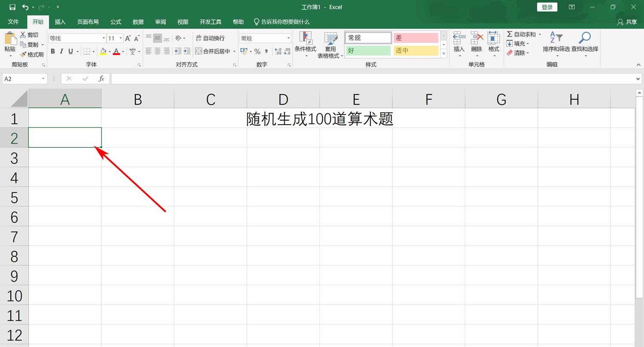Open the font name dropdown
Screen dimensions: 644x347
click(103, 38)
